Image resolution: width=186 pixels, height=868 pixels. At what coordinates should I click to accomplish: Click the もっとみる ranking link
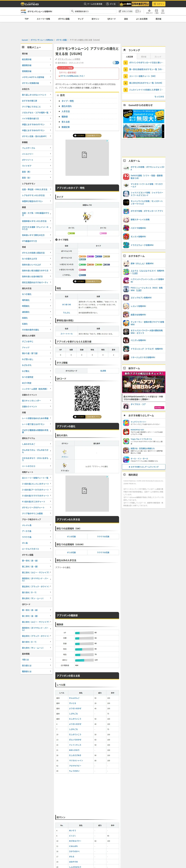pos(159,96)
